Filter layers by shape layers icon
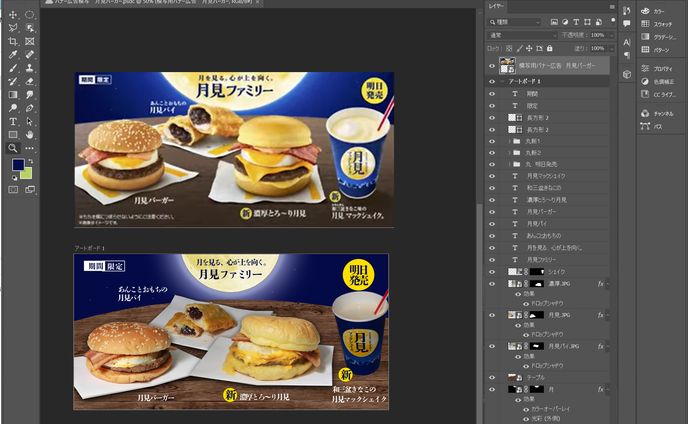Image resolution: width=688 pixels, height=424 pixels. click(x=587, y=22)
